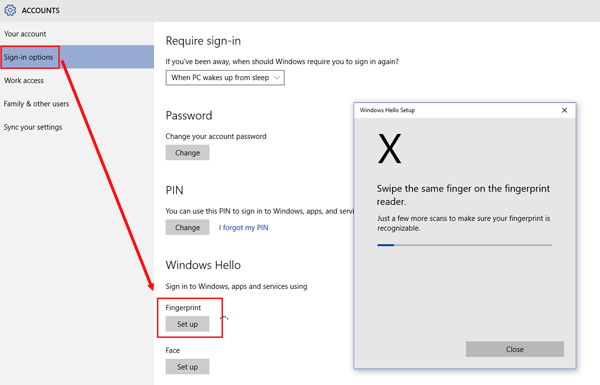Click the Require sign-in heading
The height and width of the screenshot is (385, 600).
(x=203, y=41)
